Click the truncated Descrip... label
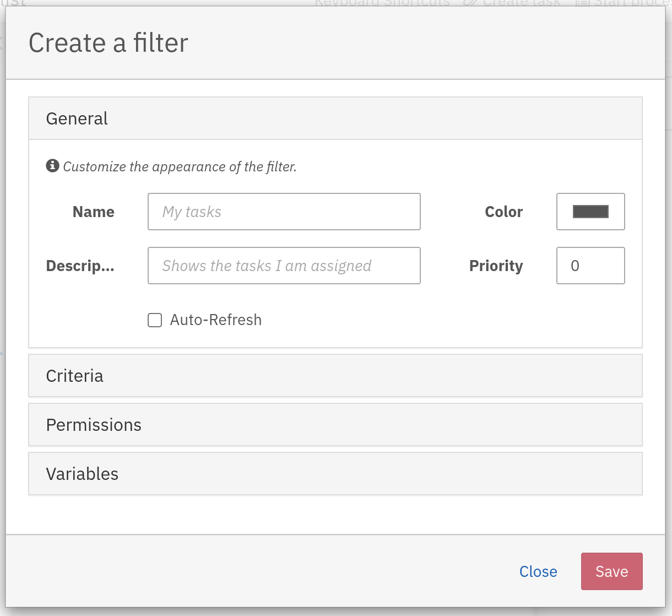This screenshot has width=672, height=616. click(x=80, y=266)
